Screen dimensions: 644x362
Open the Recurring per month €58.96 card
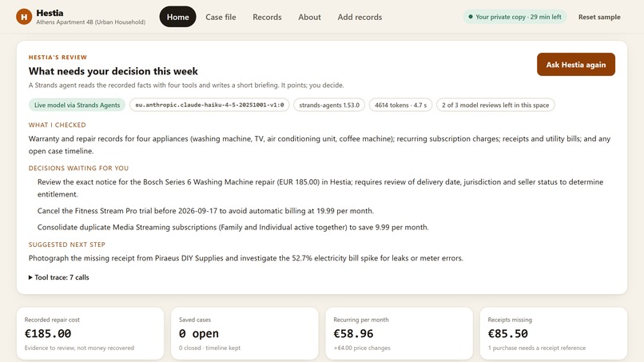(x=399, y=333)
